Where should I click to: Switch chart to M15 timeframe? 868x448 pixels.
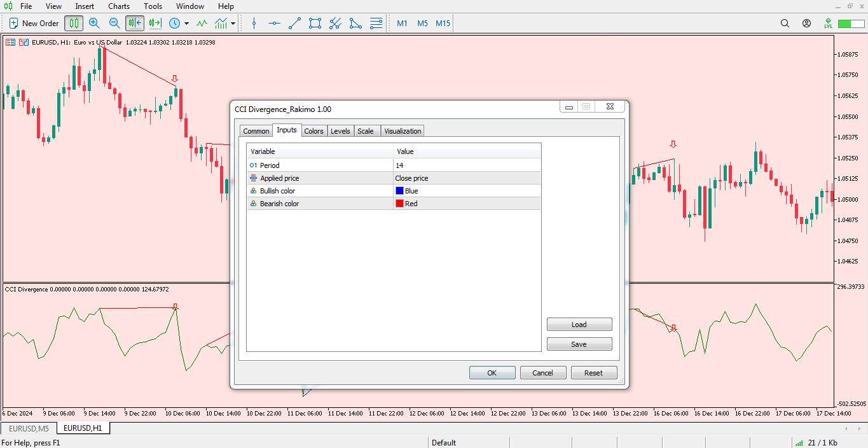443,24
